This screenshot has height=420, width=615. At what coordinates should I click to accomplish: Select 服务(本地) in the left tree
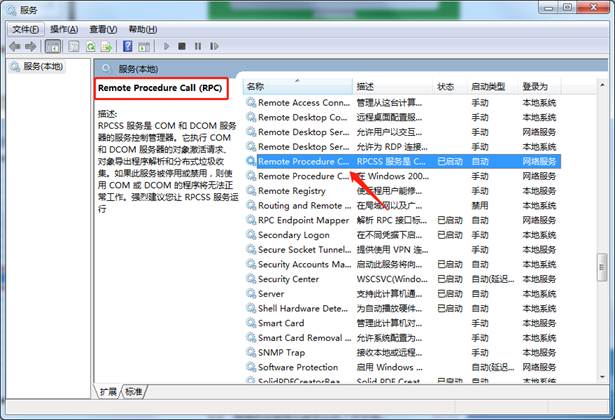40,67
